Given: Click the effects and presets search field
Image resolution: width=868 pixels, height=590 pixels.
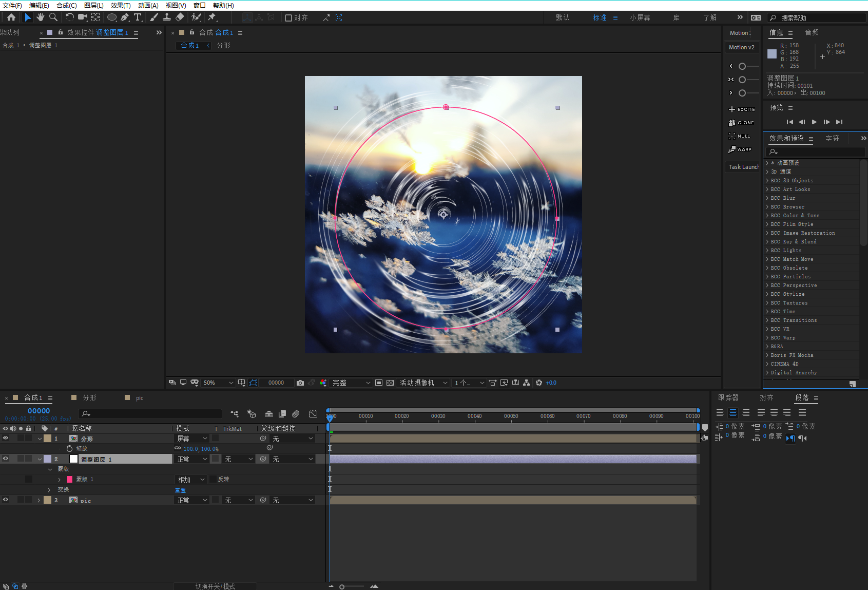Looking at the screenshot, I should 815,152.
